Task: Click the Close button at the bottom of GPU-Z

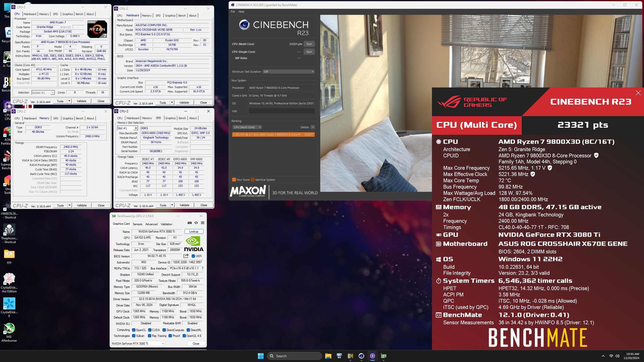Action: 196,344
